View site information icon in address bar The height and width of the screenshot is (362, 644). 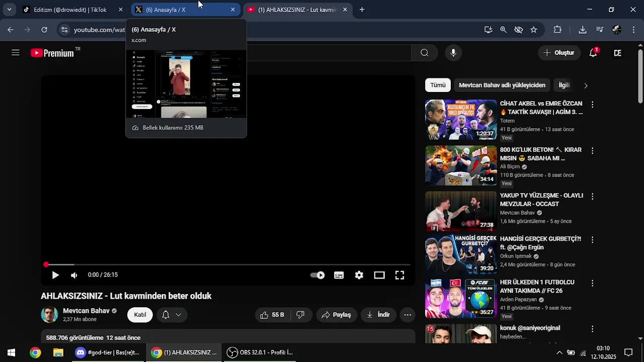point(64,30)
